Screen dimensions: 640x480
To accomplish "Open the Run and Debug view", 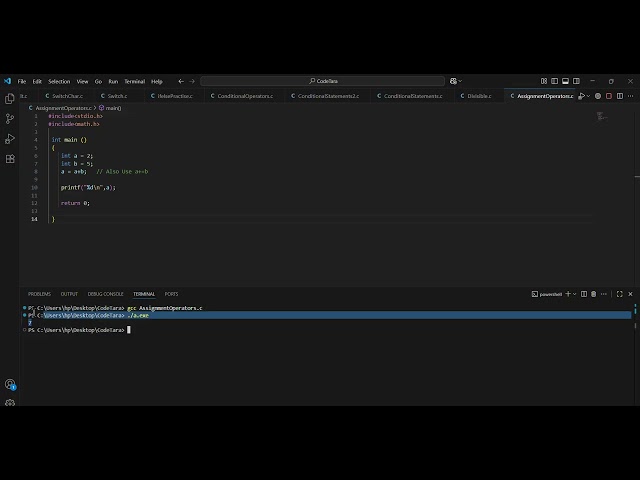I will click(x=10, y=139).
